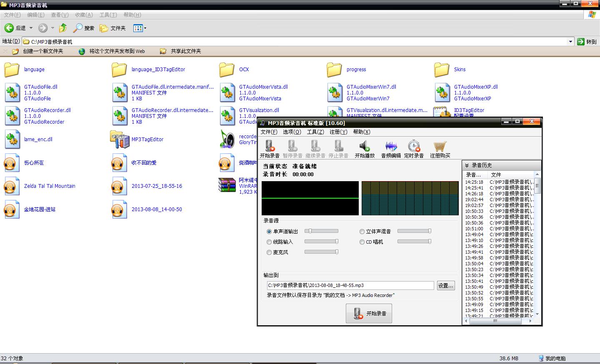Click the 开始录音 toolbar microphone icon

click(x=270, y=146)
